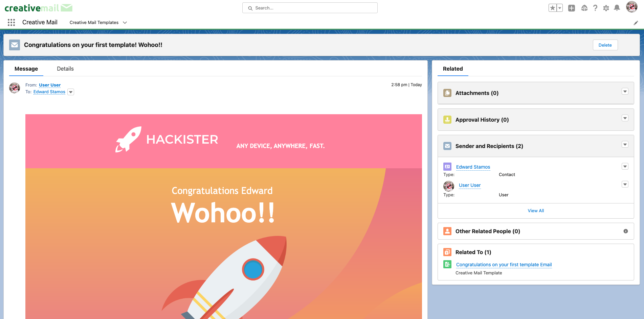The image size is (644, 319).
Task: Open the Setup gear icon
Action: point(606,8)
